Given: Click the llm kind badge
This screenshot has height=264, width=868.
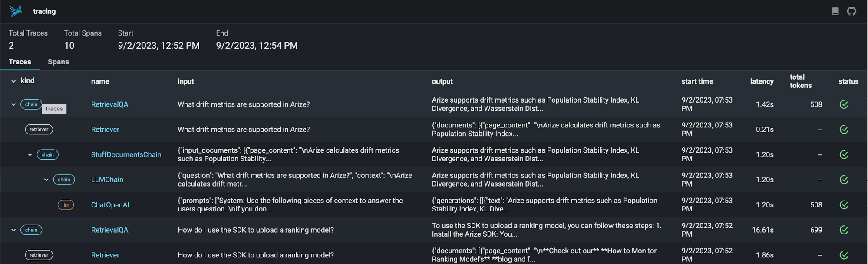Looking at the screenshot, I should [x=66, y=205].
